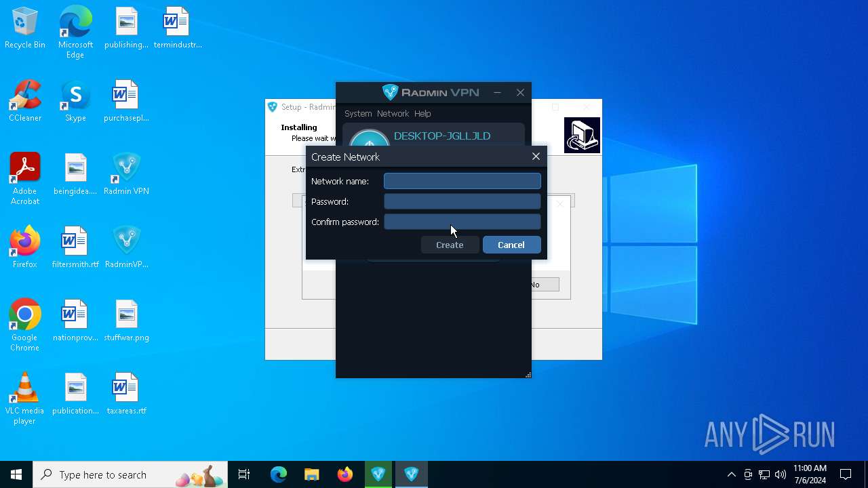This screenshot has width=868, height=488.
Task: Select the termindustr document icon
Action: pyautogui.click(x=178, y=28)
